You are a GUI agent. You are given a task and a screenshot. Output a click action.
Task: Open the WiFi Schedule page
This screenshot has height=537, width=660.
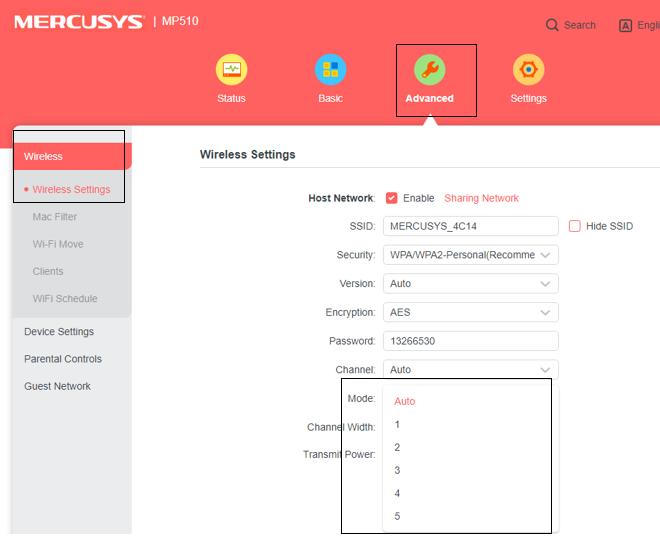coord(65,298)
